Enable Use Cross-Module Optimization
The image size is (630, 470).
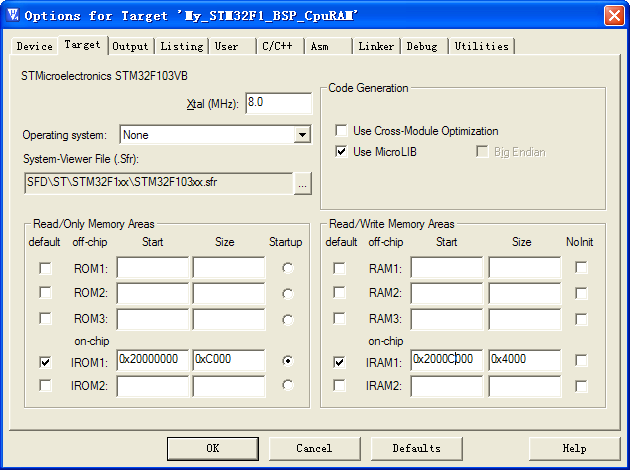pos(341,131)
